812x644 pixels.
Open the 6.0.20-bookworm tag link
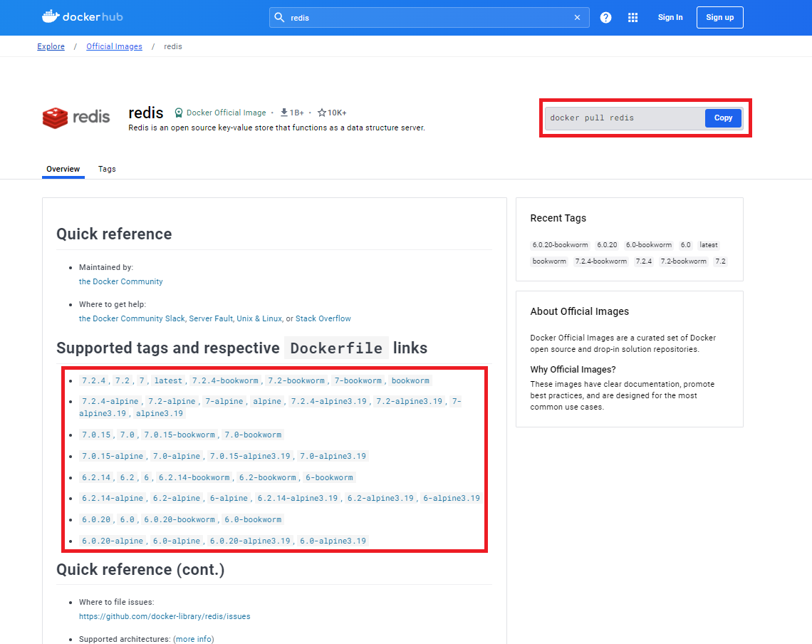coord(179,519)
